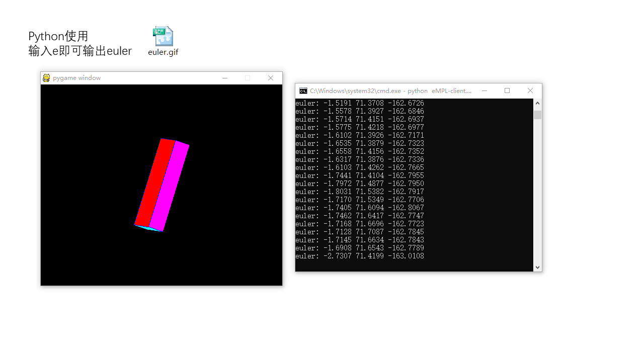Select console line 'euler: -1.6908 71.6543 -162.7789'

point(360,248)
